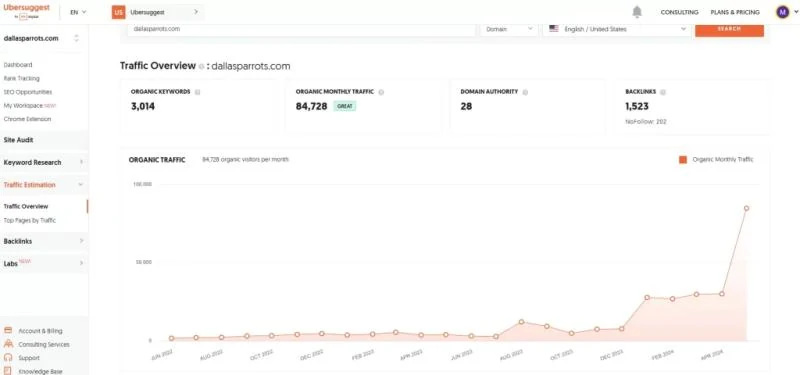Click the US project badge icon
The width and height of the screenshot is (800, 375).
coord(118,12)
